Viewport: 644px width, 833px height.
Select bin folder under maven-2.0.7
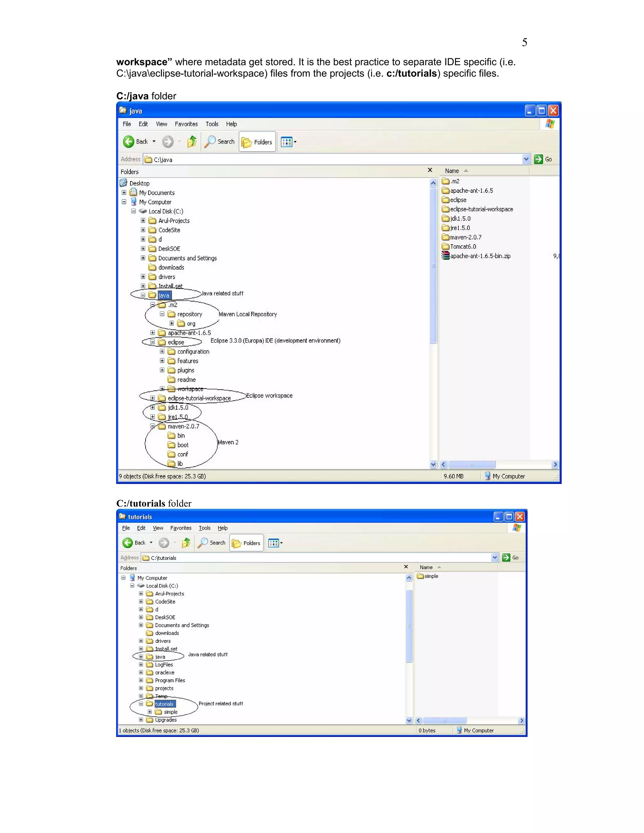coord(176,436)
